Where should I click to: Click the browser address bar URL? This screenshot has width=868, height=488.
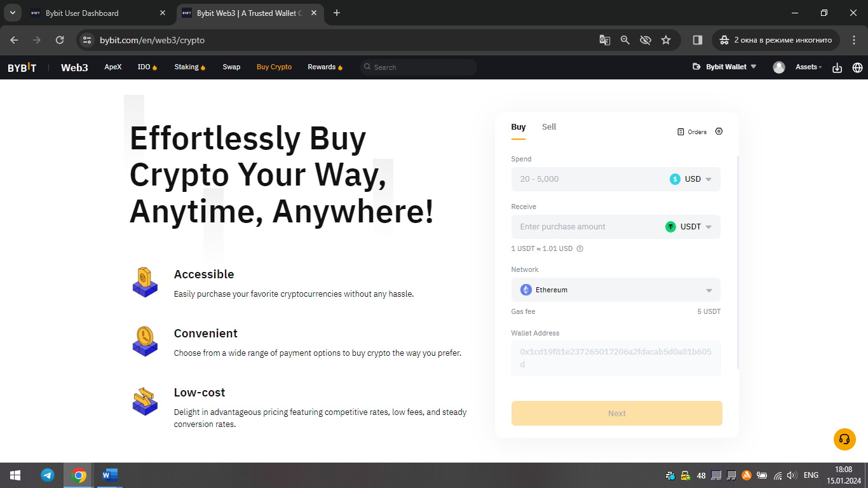pos(153,40)
